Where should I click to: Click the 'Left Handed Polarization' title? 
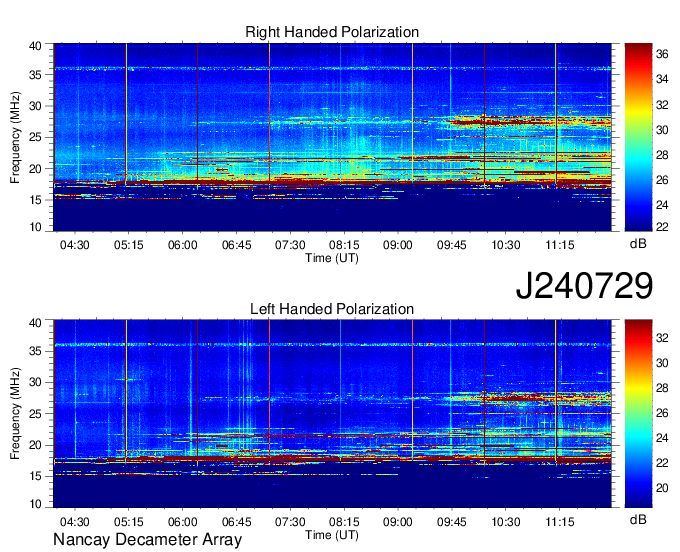332,309
